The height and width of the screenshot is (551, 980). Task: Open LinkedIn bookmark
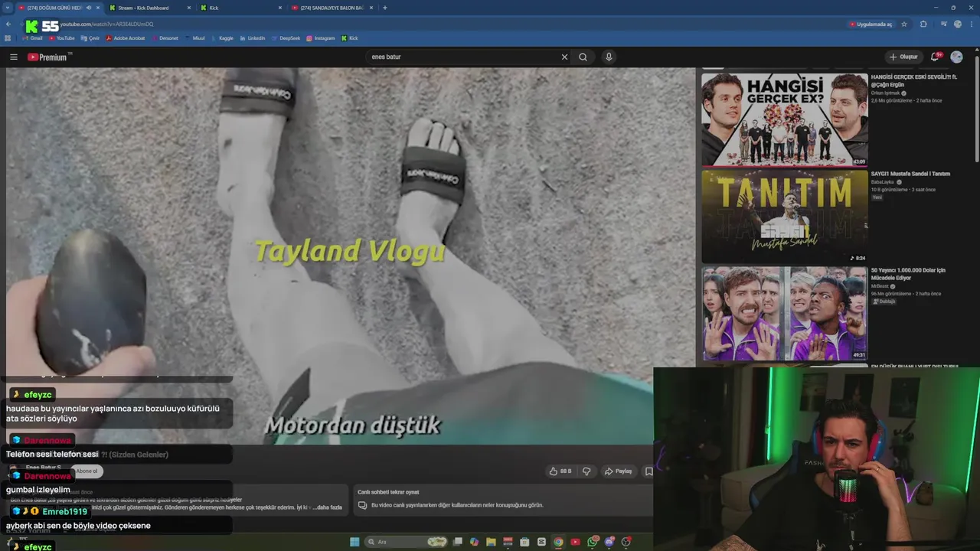253,37
